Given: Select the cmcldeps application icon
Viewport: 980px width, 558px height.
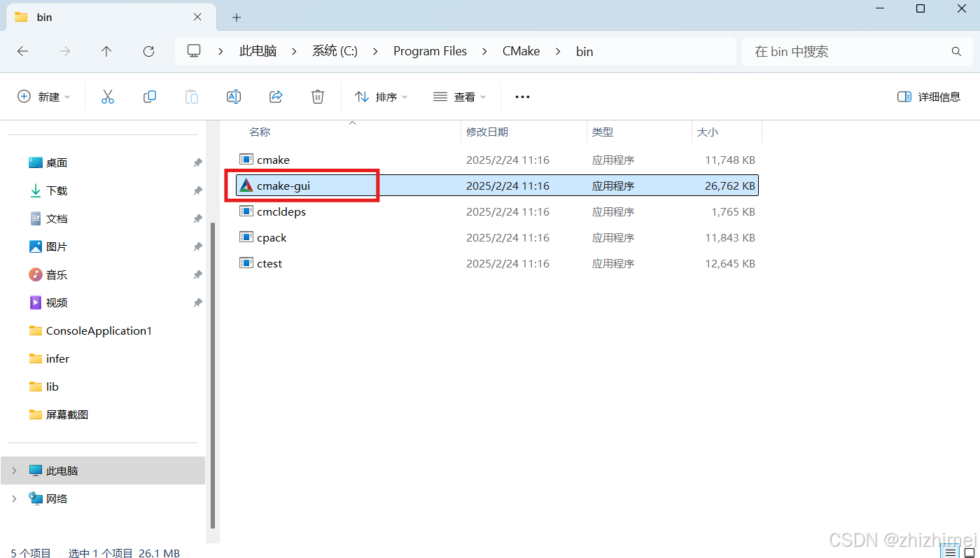Looking at the screenshot, I should click(x=246, y=211).
